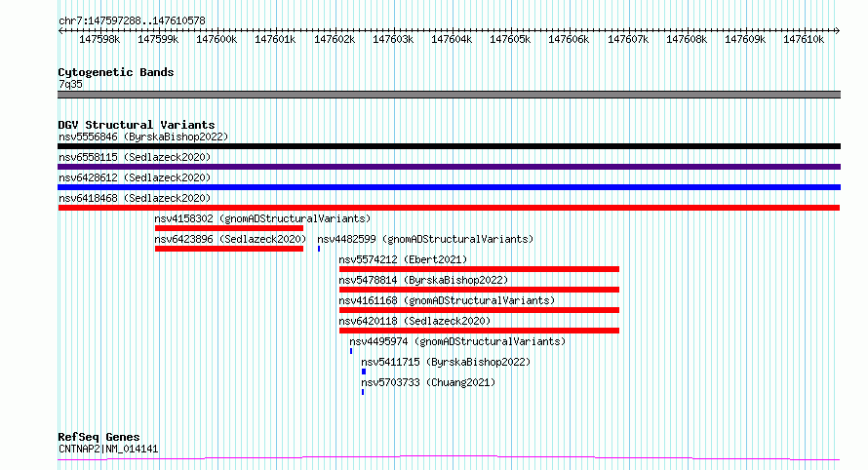Click the 147602k ruler tick label

click(x=335, y=40)
